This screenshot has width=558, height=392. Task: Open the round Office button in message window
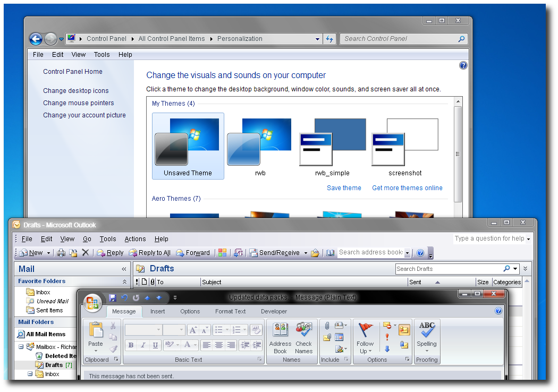92,303
